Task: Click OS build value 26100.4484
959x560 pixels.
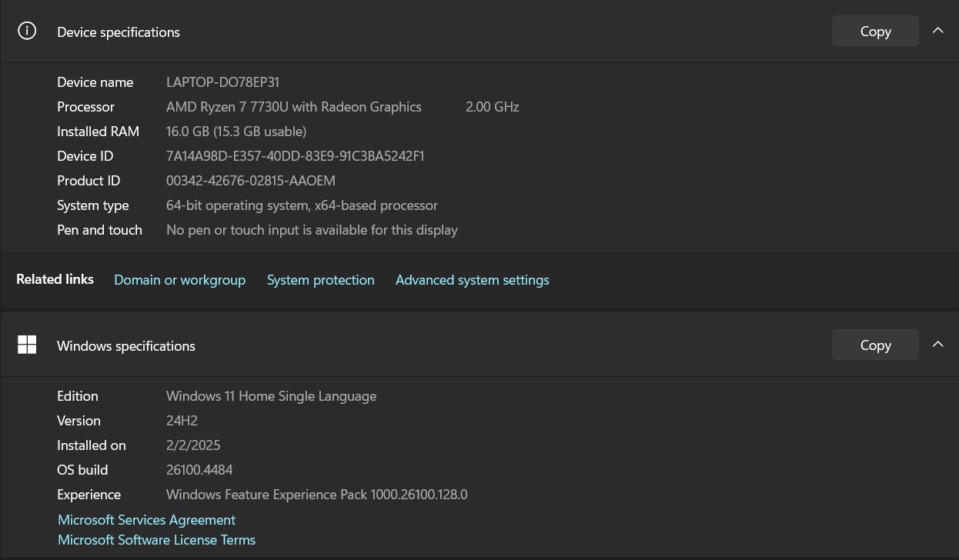Action: click(199, 470)
